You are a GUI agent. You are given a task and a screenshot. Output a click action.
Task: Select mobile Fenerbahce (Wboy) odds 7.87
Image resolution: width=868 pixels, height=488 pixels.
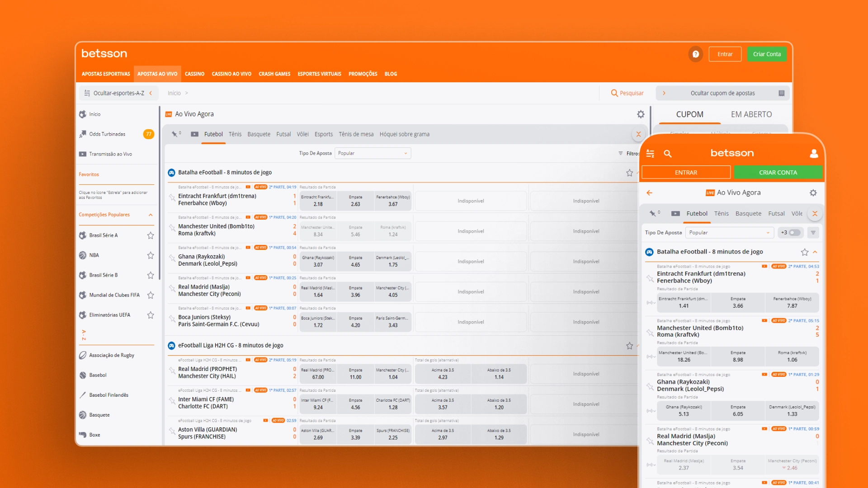(792, 302)
